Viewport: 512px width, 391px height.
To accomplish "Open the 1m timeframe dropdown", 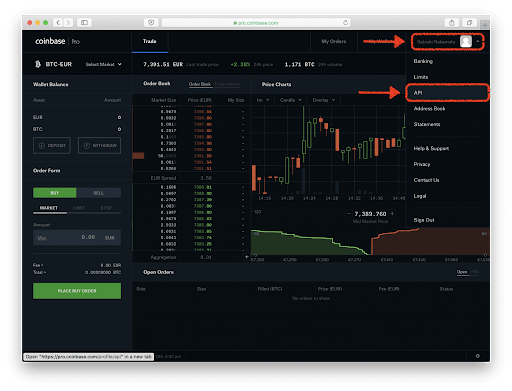I will tap(263, 100).
